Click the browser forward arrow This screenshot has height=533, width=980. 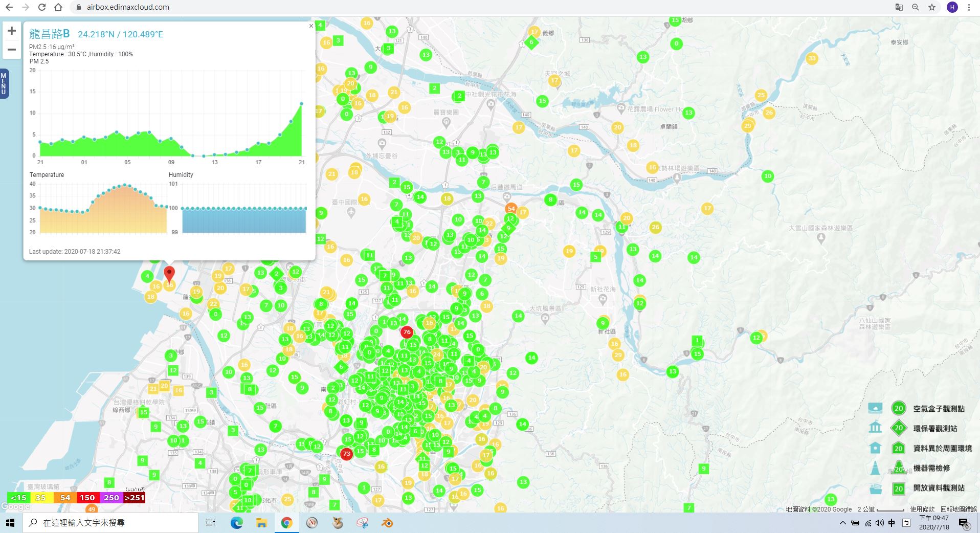[26, 7]
